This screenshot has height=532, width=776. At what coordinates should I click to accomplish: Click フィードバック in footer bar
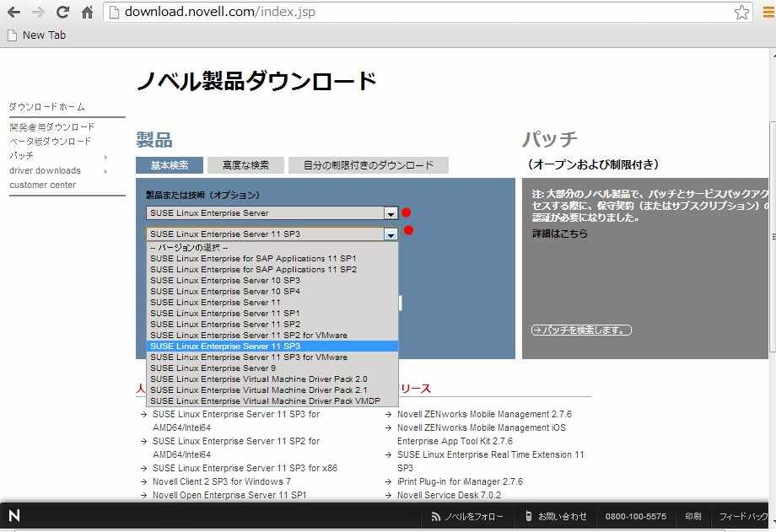pos(743,517)
